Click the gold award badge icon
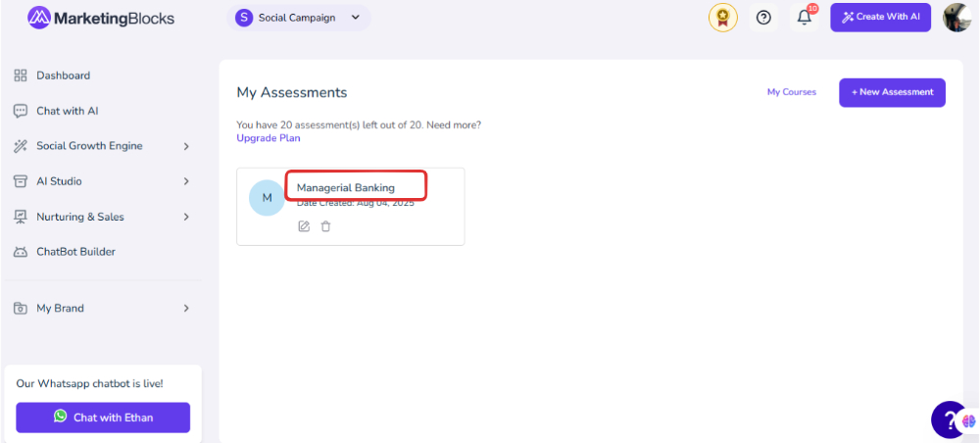This screenshot has height=443, width=980. [x=723, y=18]
